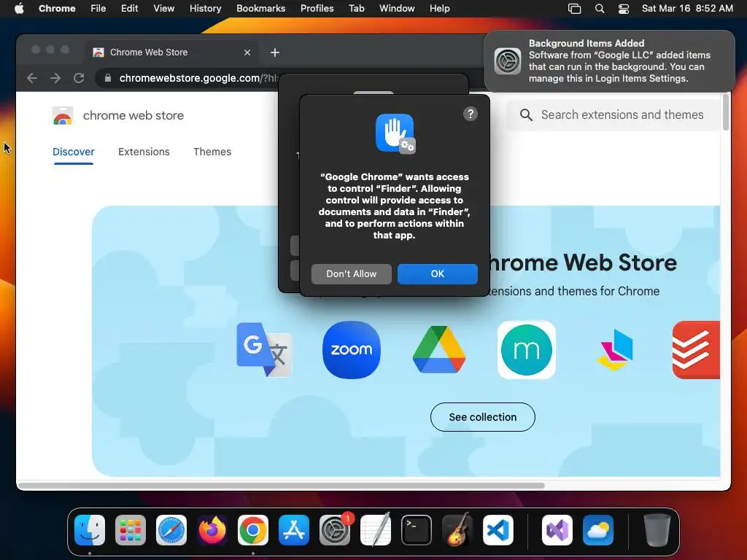This screenshot has height=560, width=747.
Task: Launch Firefox from the Dock
Action: pos(212,530)
